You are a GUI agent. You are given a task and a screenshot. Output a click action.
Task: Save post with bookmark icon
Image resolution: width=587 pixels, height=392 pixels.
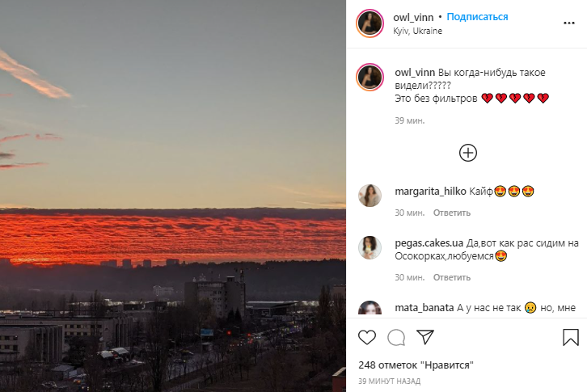pyautogui.click(x=571, y=337)
